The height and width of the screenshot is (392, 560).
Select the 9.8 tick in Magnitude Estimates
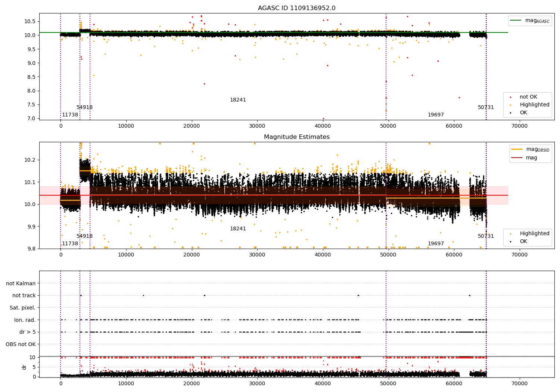coord(32,249)
